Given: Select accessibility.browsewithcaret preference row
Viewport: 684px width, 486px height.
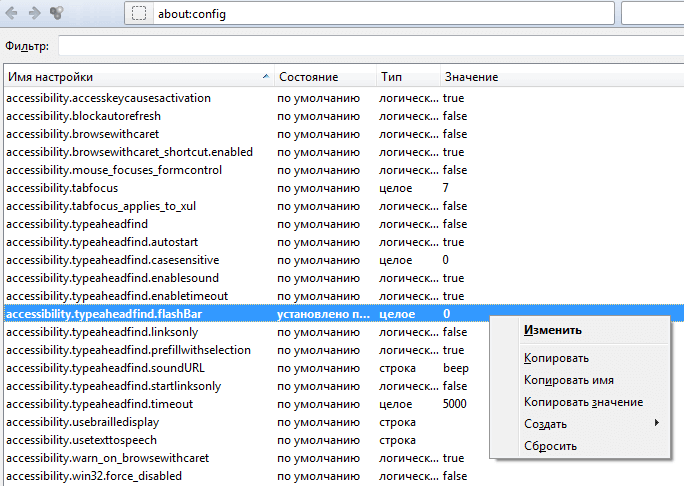Looking at the screenshot, I should tap(139, 134).
